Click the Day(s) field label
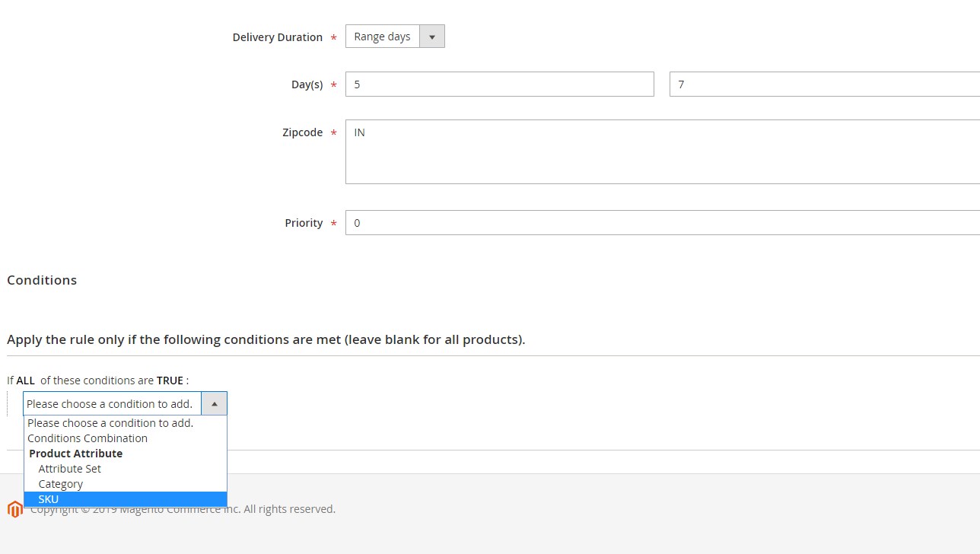This screenshot has width=980, height=554. point(307,84)
